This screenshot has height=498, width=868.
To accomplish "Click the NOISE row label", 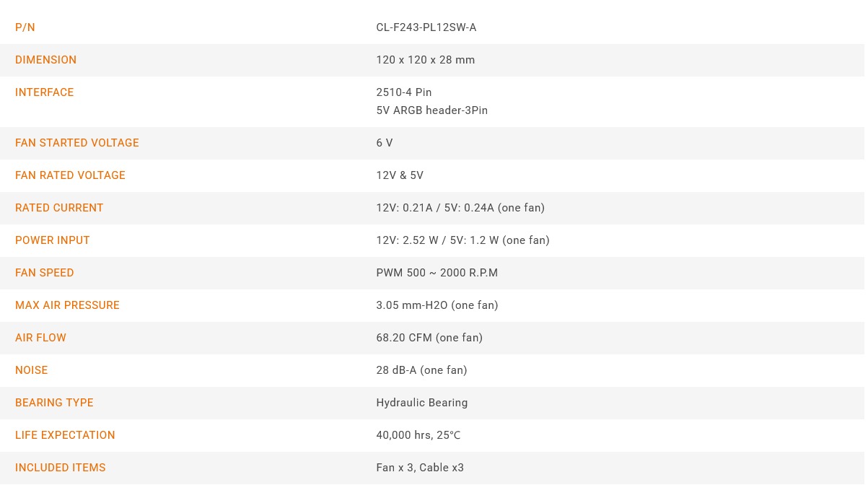I will pos(32,370).
